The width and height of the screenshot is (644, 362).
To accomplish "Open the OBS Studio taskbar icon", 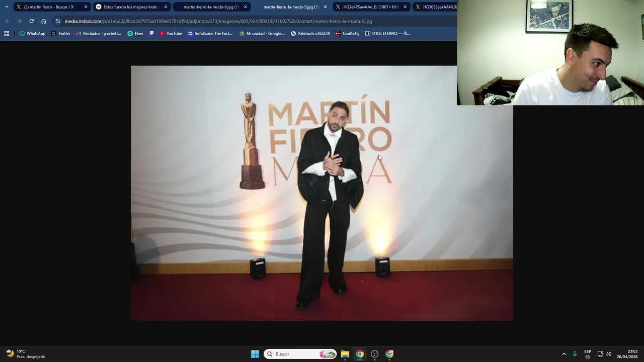I will tap(374, 354).
